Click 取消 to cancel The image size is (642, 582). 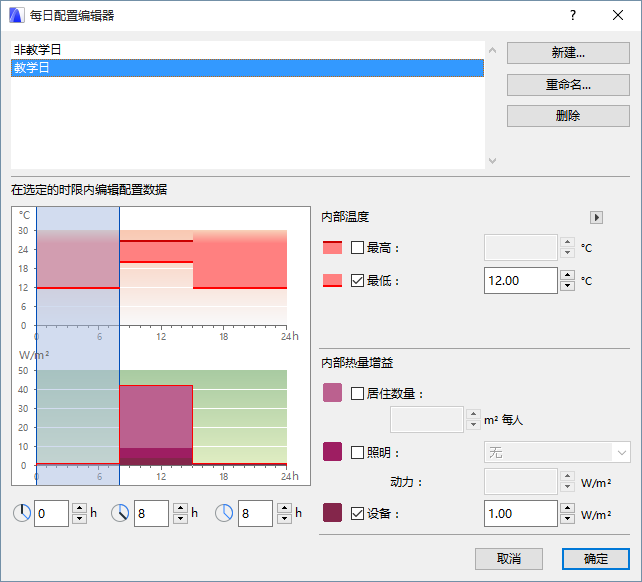point(509,559)
